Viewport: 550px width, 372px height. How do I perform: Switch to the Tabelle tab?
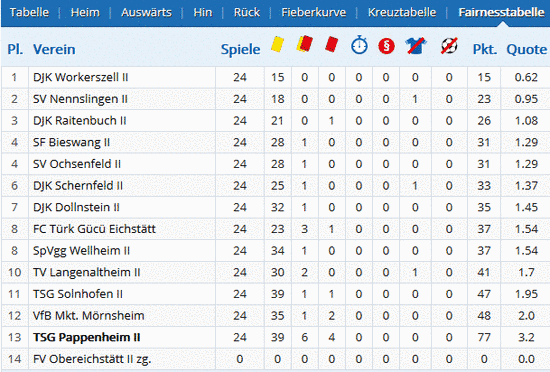pos(29,13)
